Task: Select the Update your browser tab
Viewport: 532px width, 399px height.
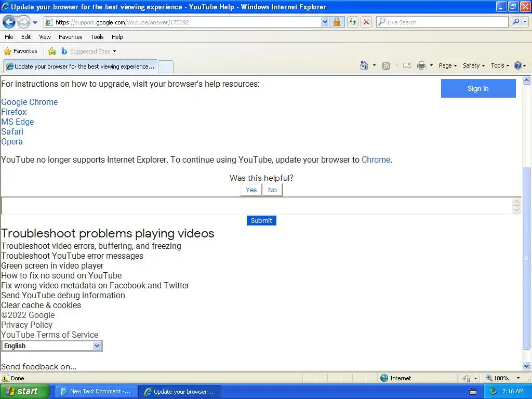Action: click(x=81, y=66)
